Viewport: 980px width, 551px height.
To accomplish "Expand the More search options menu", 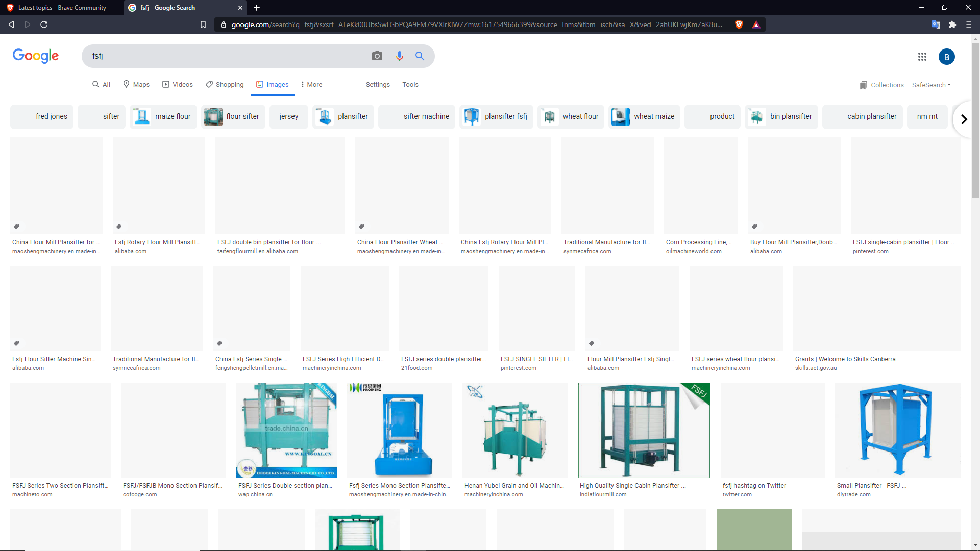I will coord(311,85).
